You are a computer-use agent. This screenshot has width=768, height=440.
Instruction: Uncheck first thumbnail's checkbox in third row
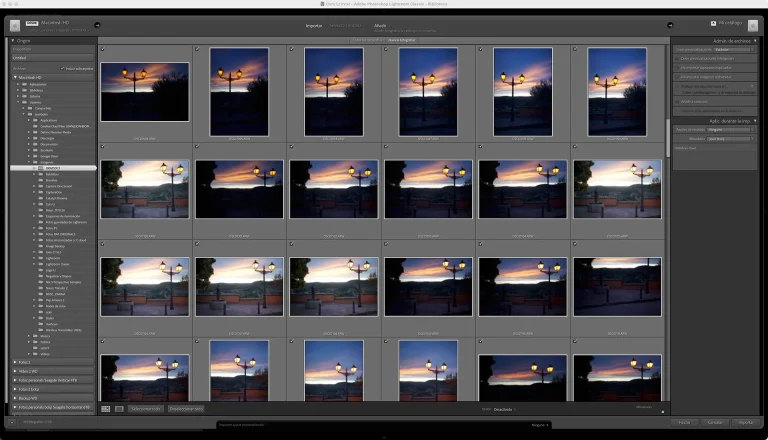[102, 244]
